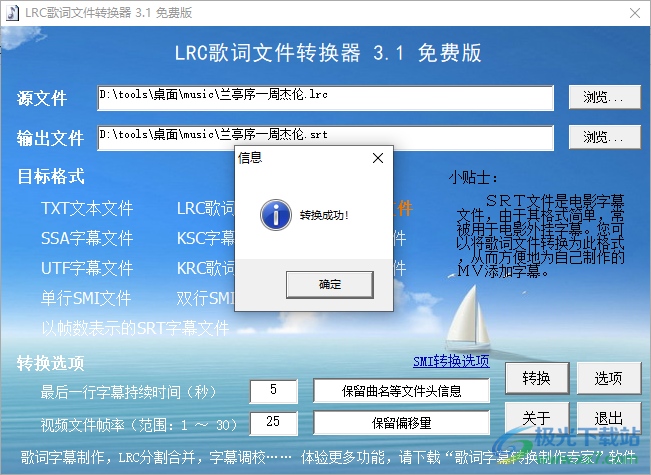Close the 信息 dialog with X
The image size is (651, 475).
pyautogui.click(x=378, y=158)
